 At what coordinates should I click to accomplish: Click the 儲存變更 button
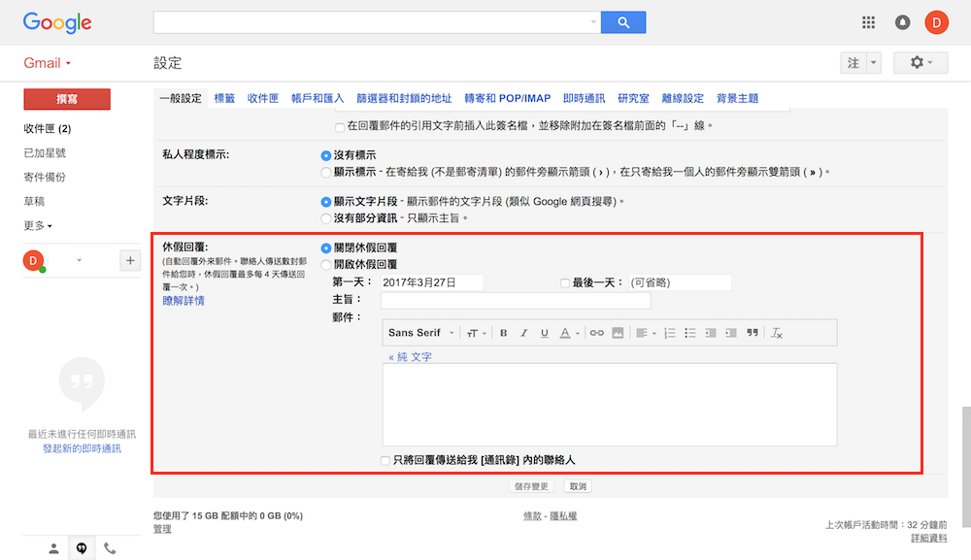(531, 486)
